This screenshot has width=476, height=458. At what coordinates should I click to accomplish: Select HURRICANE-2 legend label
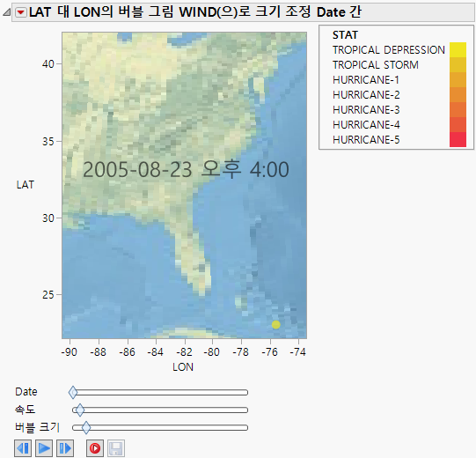[366, 94]
